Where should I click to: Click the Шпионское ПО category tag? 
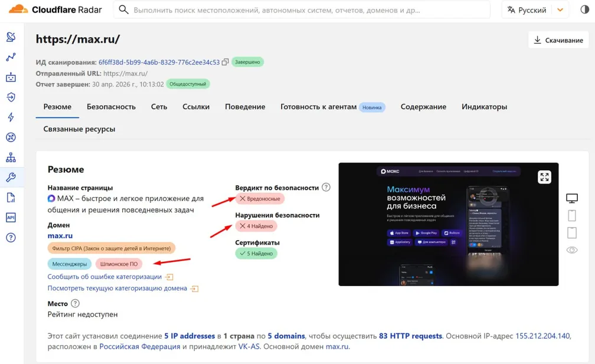[119, 264]
